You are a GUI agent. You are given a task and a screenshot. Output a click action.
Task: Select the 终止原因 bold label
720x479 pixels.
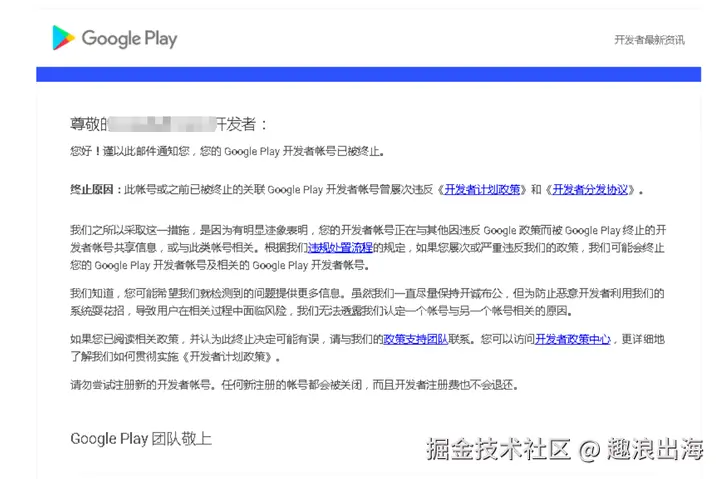click(x=91, y=190)
